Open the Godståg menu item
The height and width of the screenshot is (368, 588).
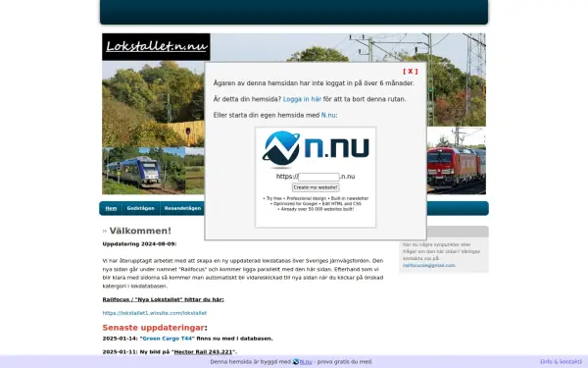tap(140, 208)
